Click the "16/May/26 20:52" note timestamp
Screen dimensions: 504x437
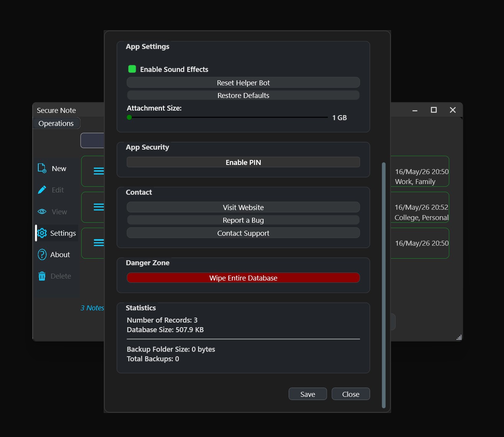pyautogui.click(x=421, y=207)
